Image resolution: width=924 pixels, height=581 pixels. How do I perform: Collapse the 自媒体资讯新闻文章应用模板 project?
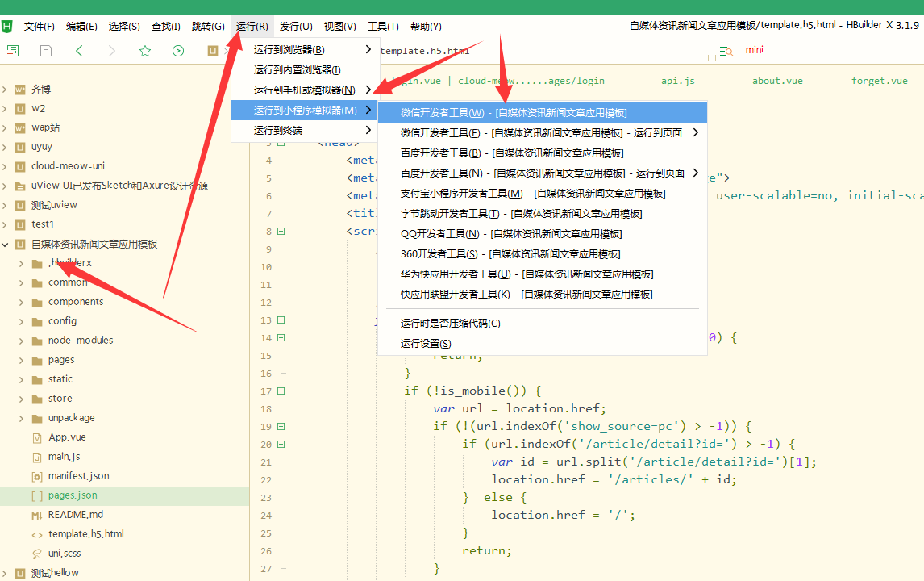pyautogui.click(x=5, y=245)
